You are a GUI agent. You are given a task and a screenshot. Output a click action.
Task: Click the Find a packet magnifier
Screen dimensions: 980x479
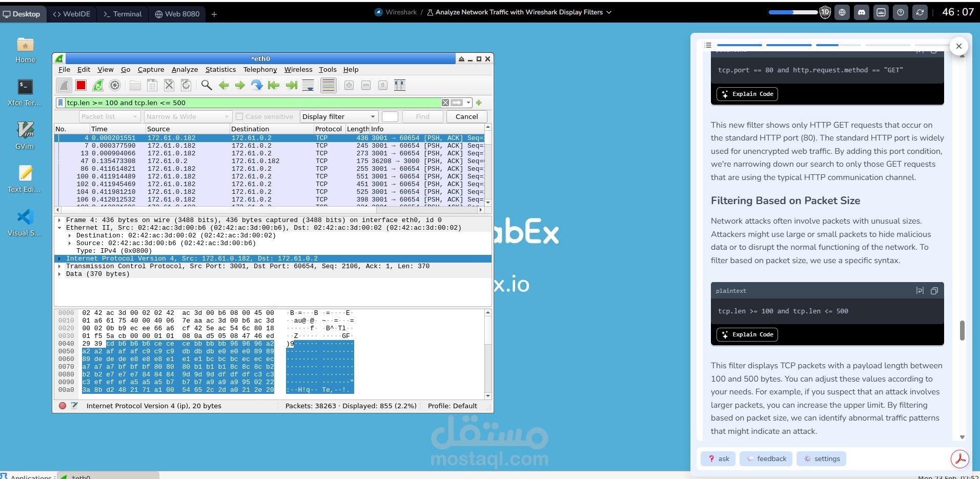(207, 85)
